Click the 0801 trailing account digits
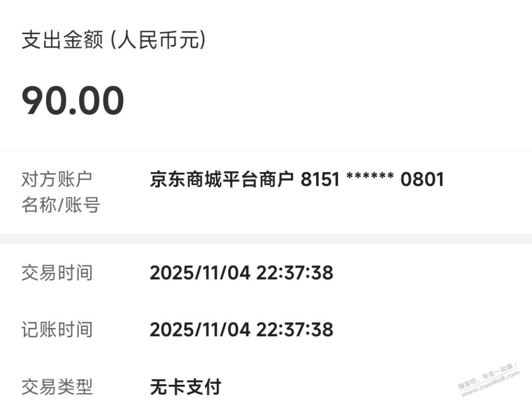The image size is (532, 407). [422, 179]
